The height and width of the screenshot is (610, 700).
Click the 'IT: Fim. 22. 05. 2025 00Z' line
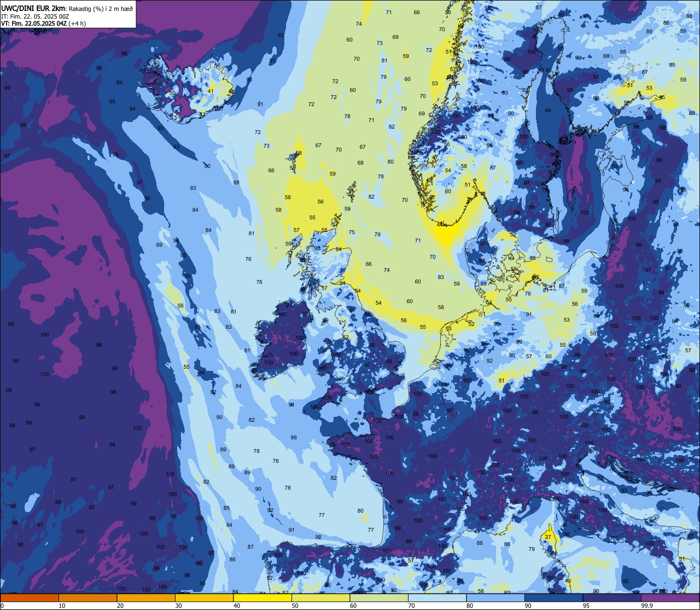coord(35,16)
